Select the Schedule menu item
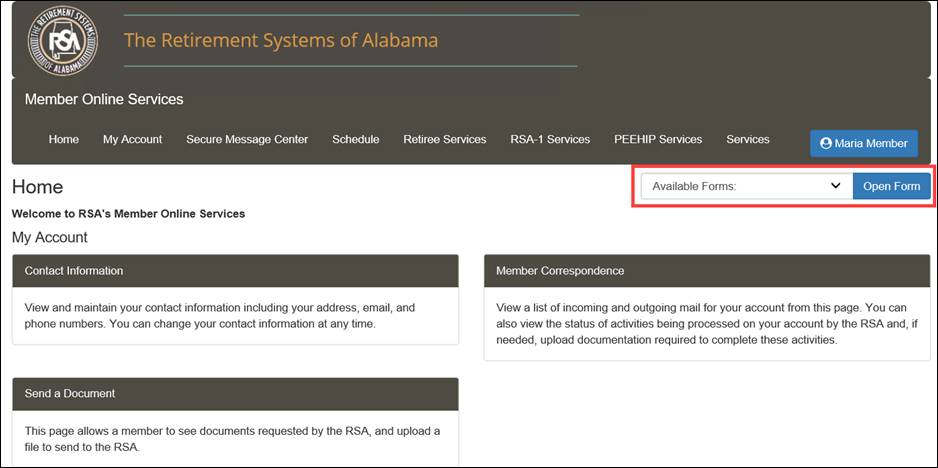This screenshot has width=938, height=468. pyautogui.click(x=355, y=139)
